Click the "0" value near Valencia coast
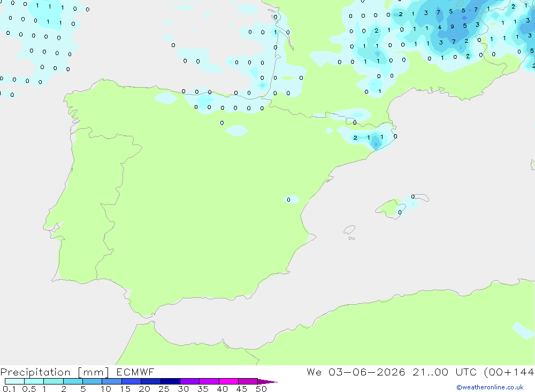This screenshot has height=392, width=535. tap(289, 199)
